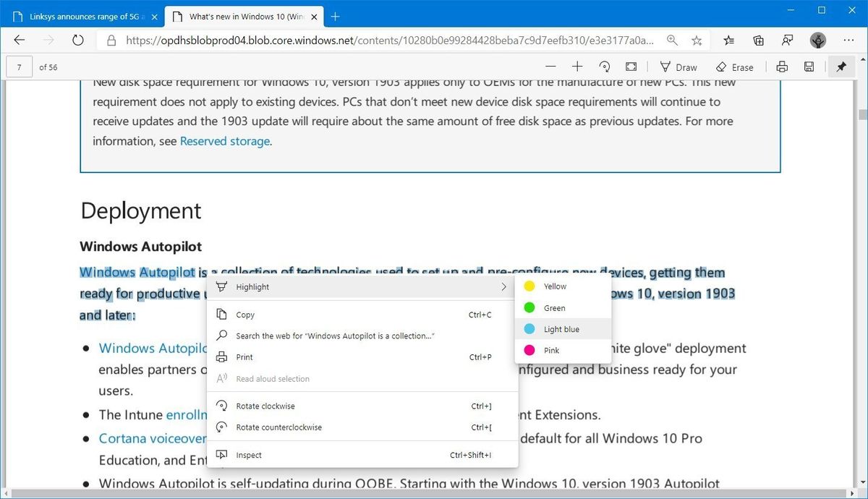This screenshot has width=868, height=499.
Task: Select Copy from the context menu
Action: click(x=246, y=315)
